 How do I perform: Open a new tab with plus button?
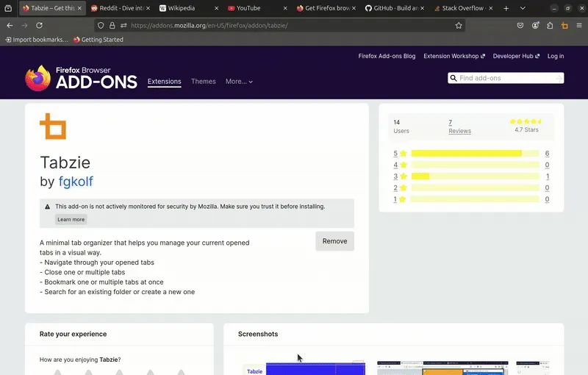coord(506,8)
